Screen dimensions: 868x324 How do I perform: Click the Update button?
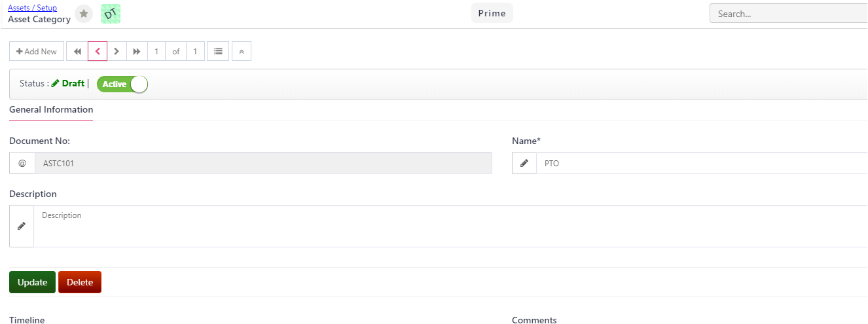click(33, 282)
